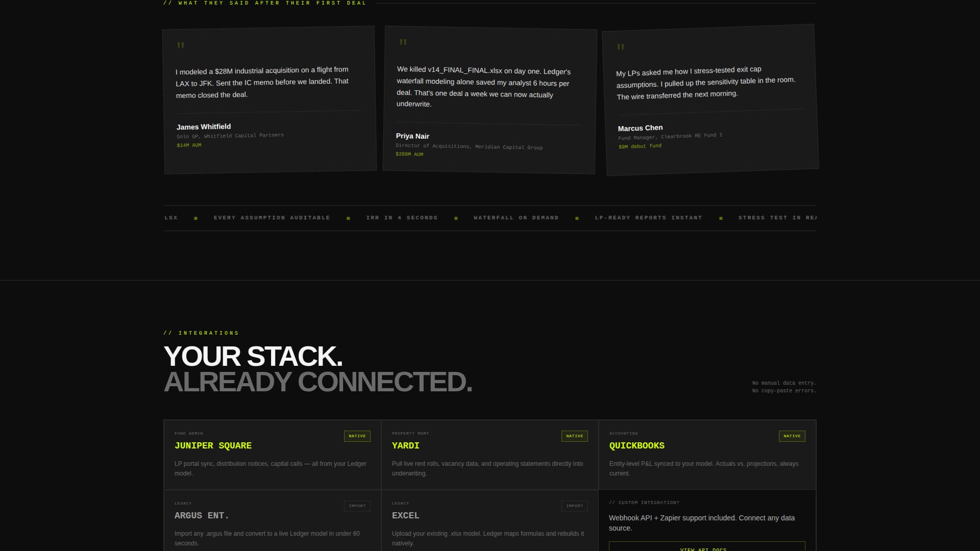Click the Yardi rent rolls description text
This screenshot has width=980, height=551.
[x=487, y=468]
